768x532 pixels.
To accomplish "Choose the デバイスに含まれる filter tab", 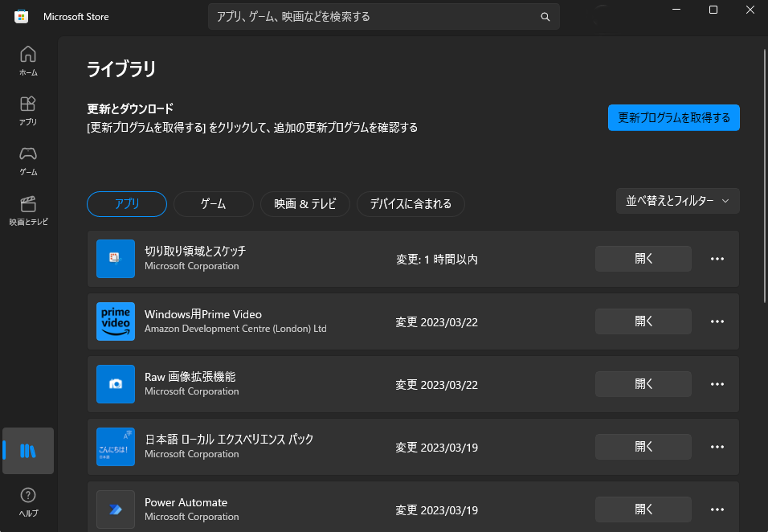I will (411, 204).
